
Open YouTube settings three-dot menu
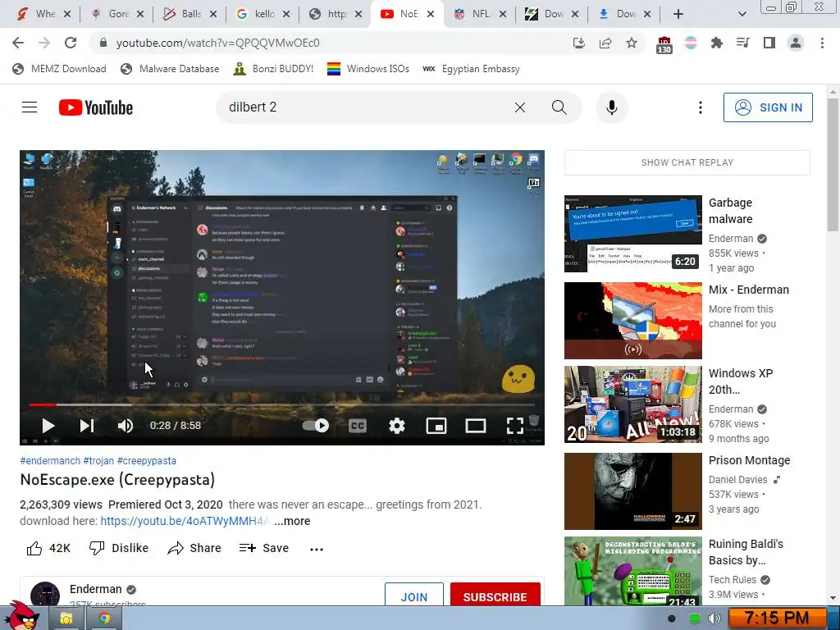coord(701,107)
